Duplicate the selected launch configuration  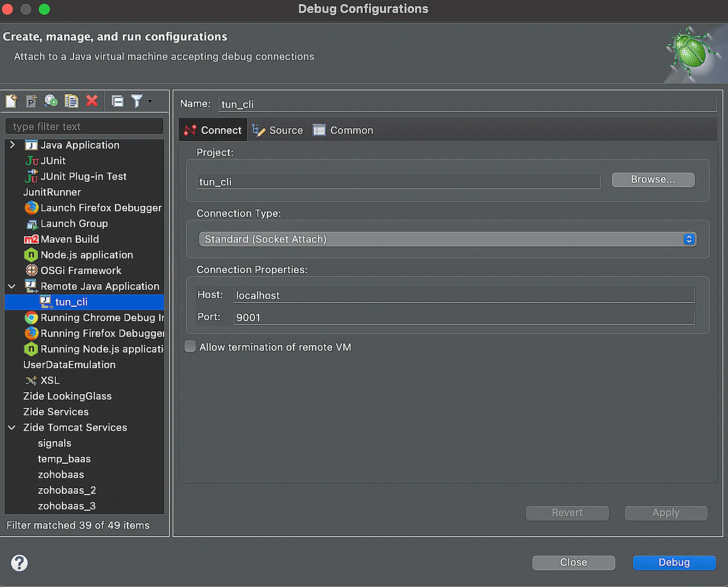tap(72, 101)
